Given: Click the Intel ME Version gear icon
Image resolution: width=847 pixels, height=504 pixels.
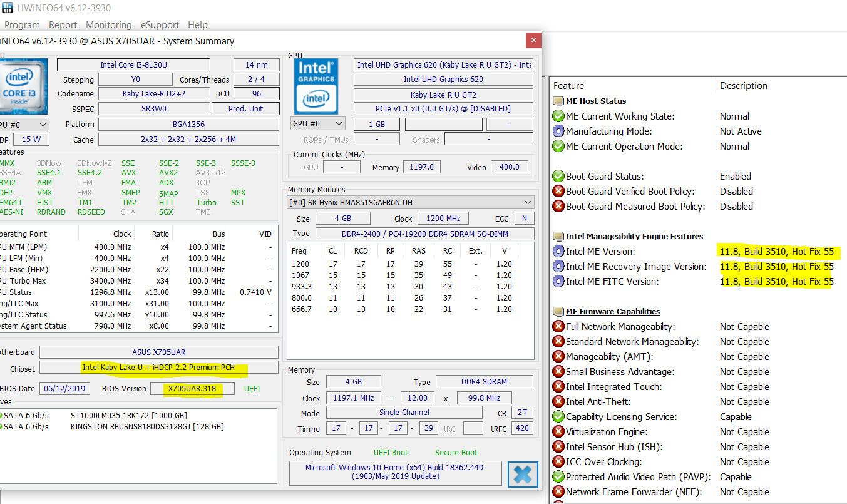Looking at the screenshot, I should click(x=558, y=252).
